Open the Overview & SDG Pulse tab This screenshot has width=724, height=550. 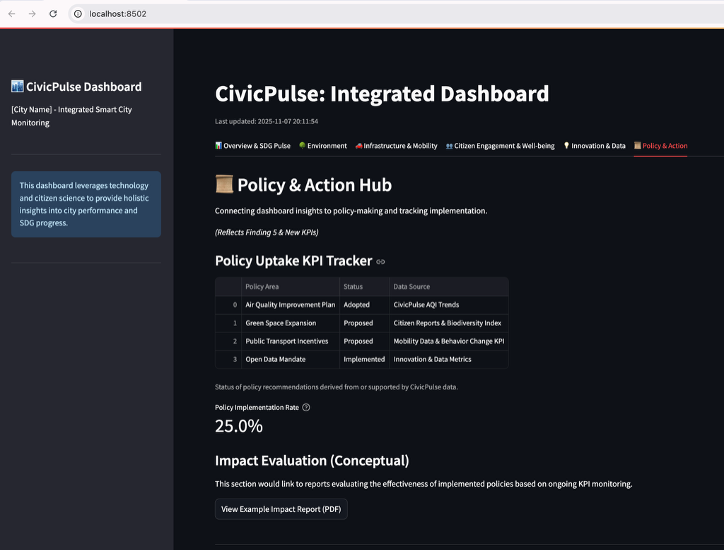[x=253, y=146]
